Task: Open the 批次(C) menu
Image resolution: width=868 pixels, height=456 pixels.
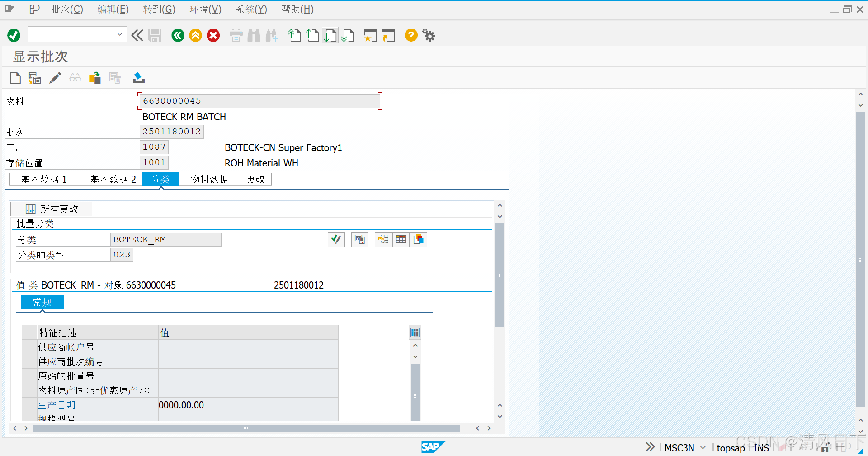Action: pos(67,9)
